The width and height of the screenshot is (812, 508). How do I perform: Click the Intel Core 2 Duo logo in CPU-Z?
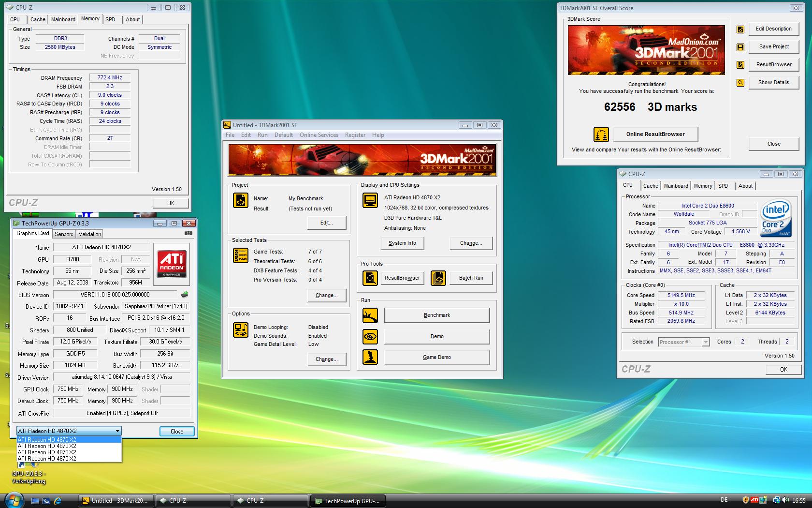point(776,218)
